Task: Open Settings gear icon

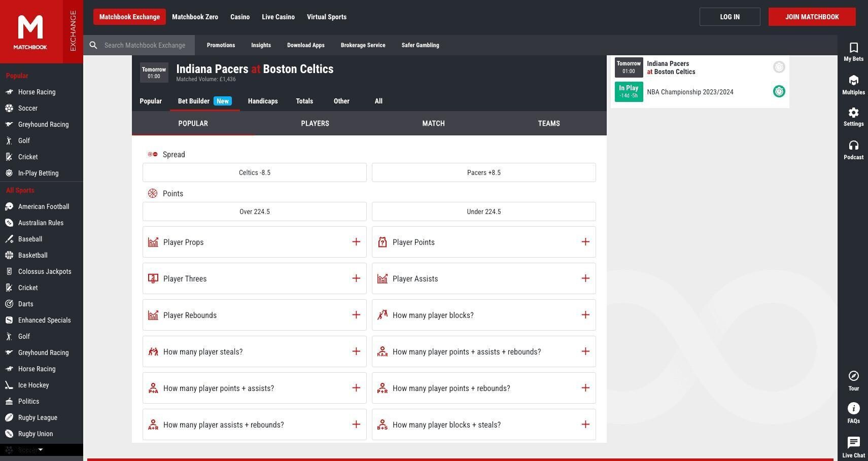Action: coord(853,113)
